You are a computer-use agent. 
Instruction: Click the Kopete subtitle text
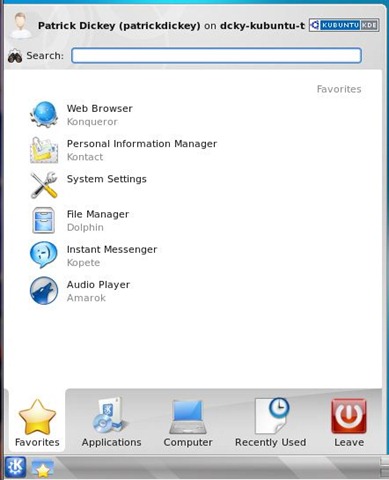(83, 263)
